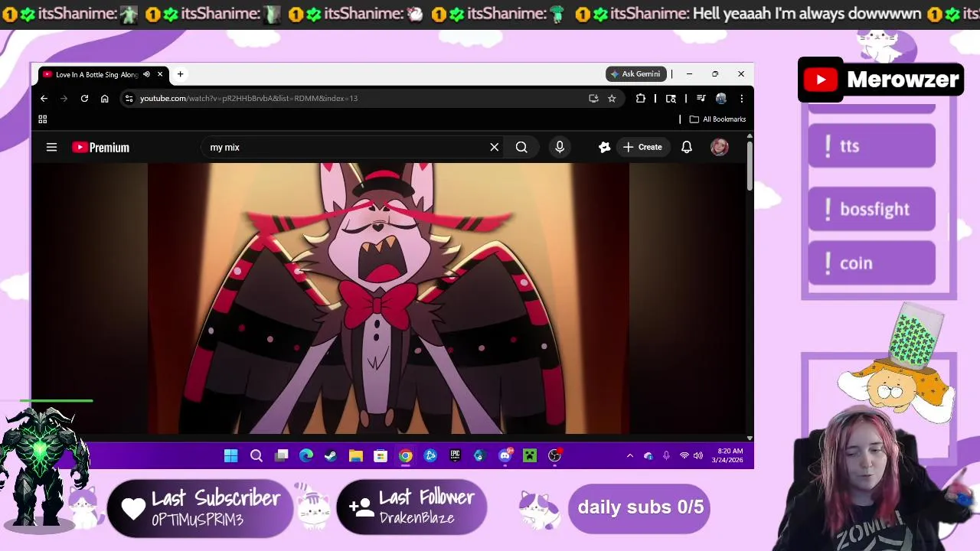Click Ask Gemini button
Image resolution: width=980 pixels, height=551 pixels.
[636, 74]
